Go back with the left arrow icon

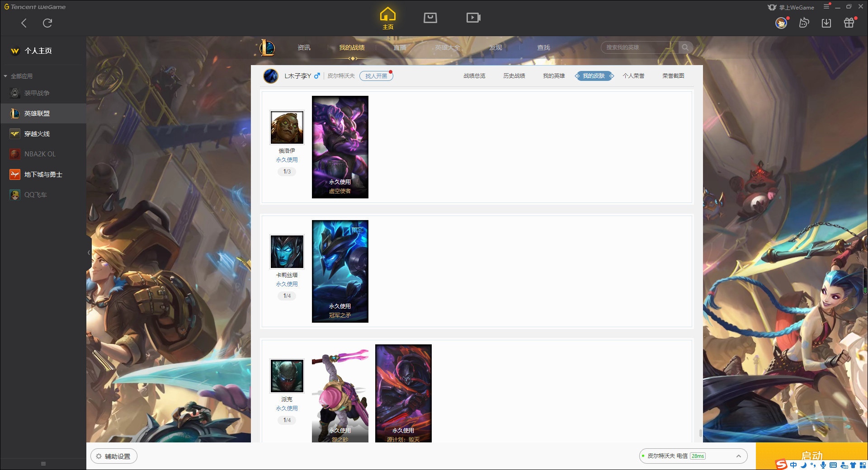[x=24, y=23]
